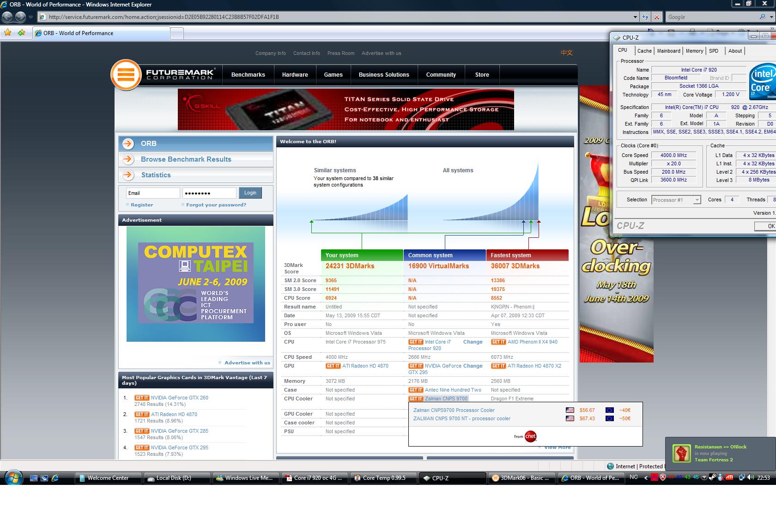Image resolution: width=776 pixels, height=532 pixels.
Task: Open the search provider dropdown arrow
Action: (771, 17)
